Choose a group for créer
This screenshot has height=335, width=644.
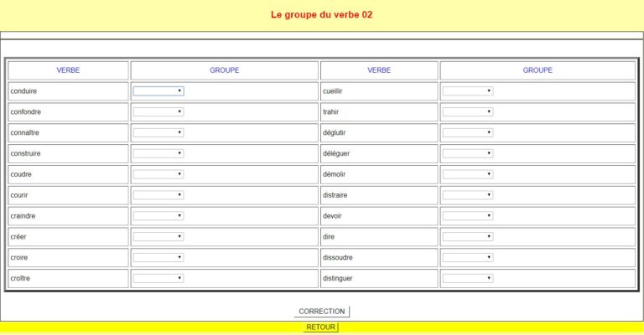pos(158,236)
